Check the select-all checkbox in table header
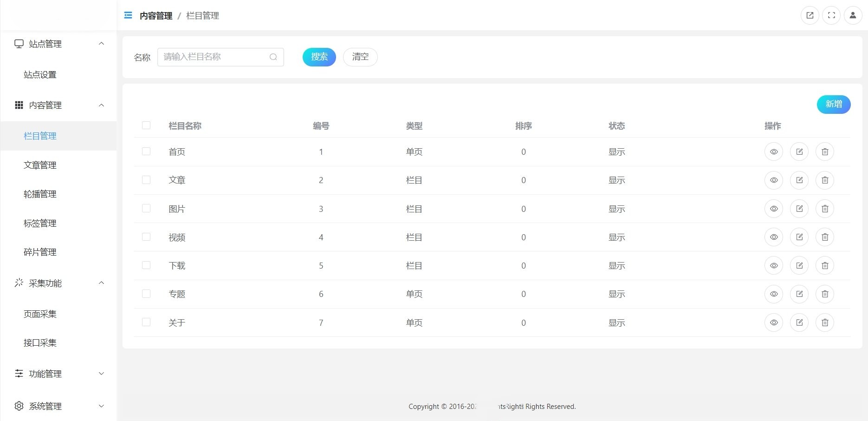868x421 pixels. click(x=146, y=125)
